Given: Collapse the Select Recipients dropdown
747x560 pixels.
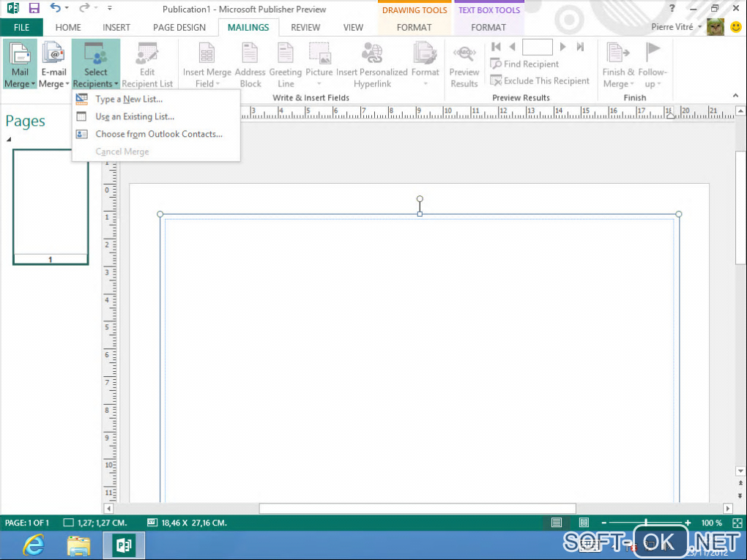Looking at the screenshot, I should [96, 64].
